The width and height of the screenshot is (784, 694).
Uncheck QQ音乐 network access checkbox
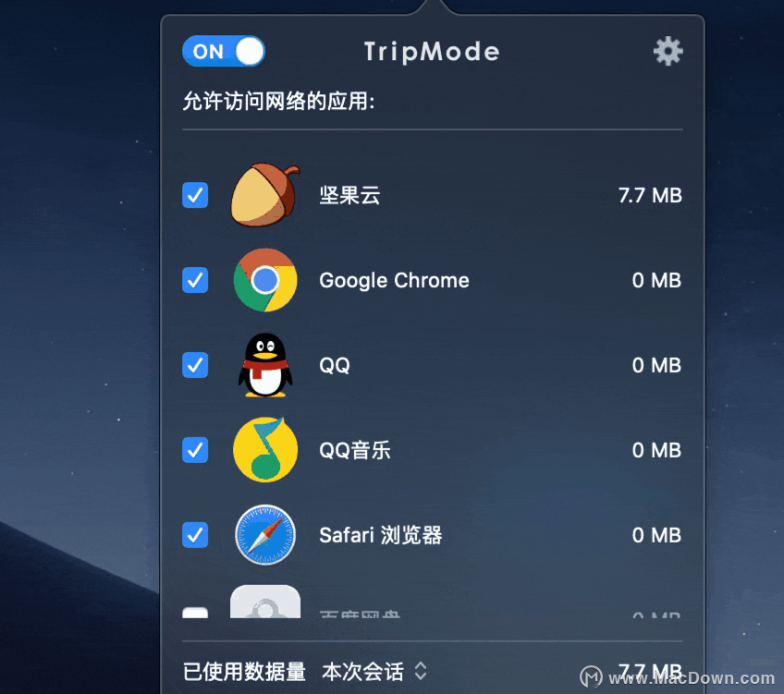pos(195,450)
